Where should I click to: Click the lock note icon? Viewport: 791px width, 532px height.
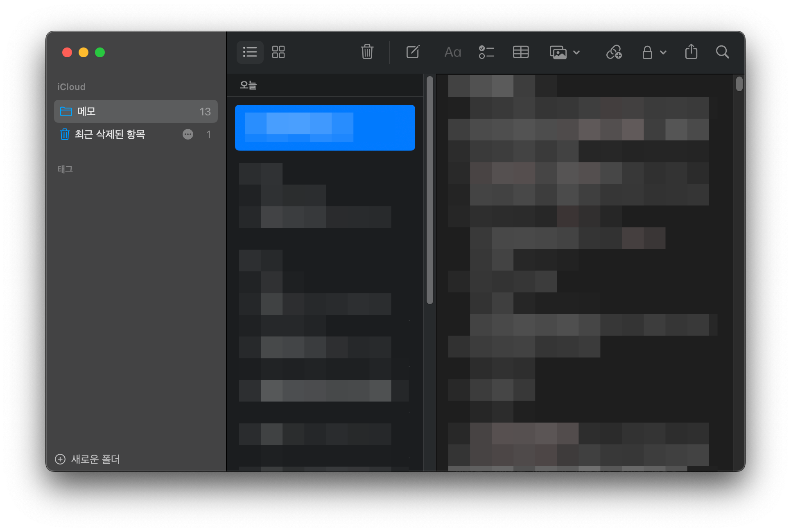tap(647, 52)
